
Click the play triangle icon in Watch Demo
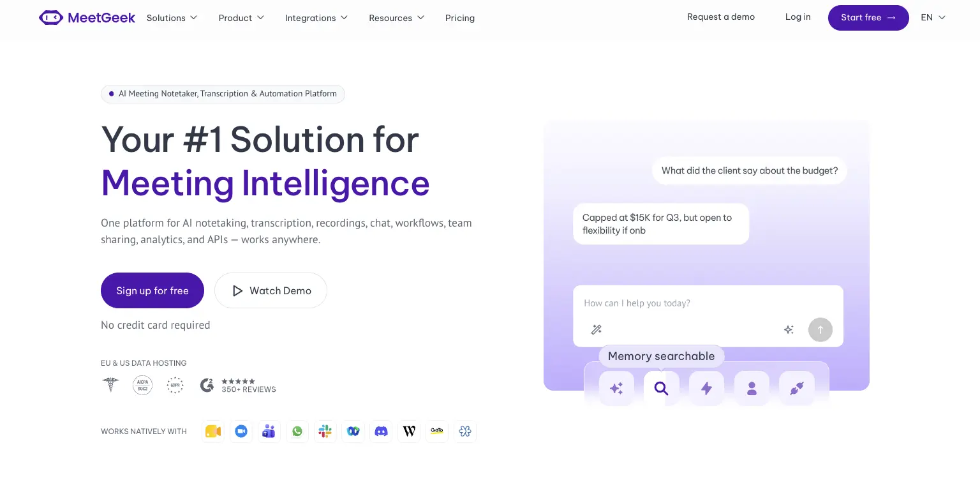(x=237, y=291)
